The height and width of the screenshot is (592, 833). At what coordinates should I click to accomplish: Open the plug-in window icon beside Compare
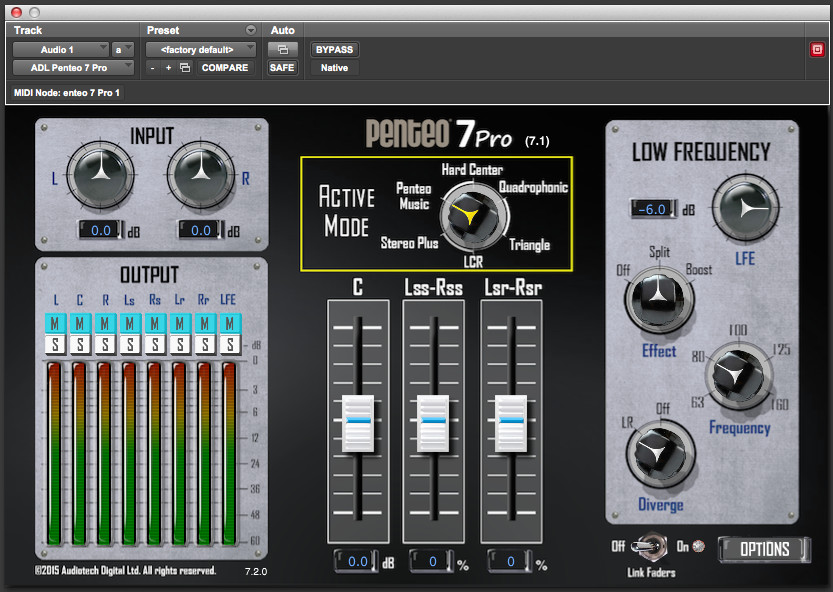point(185,67)
